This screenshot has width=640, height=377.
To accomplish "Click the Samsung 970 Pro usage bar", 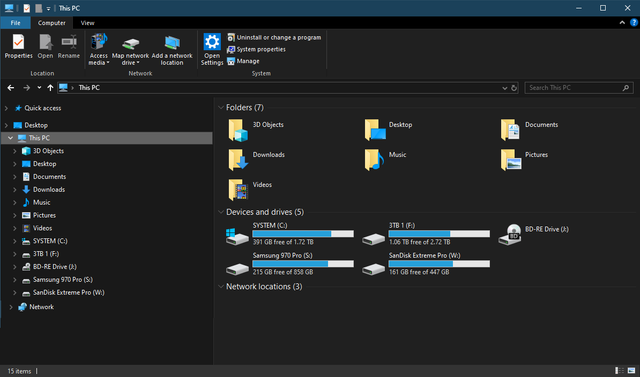I will [x=303, y=264].
